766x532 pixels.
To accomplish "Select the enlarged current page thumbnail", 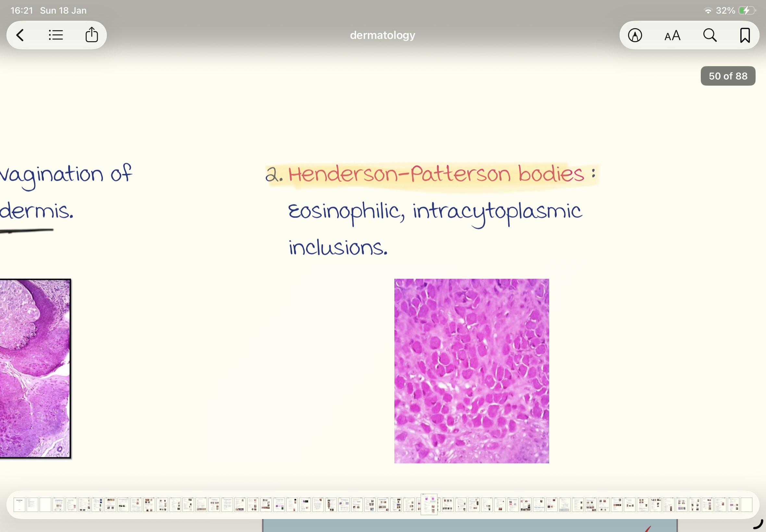I will point(429,504).
